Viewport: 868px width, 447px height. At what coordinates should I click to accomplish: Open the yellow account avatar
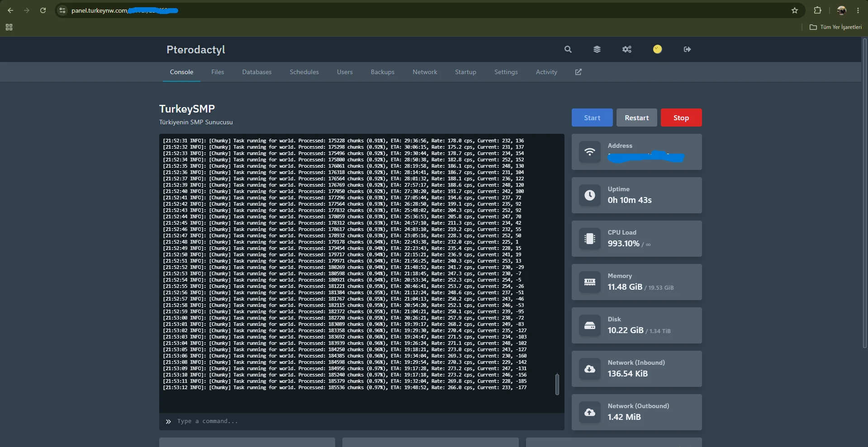click(658, 49)
